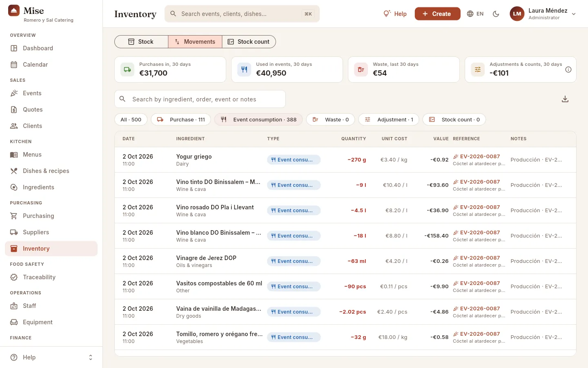Switch to Stock count tab
The height and width of the screenshot is (368, 588).
tap(249, 42)
